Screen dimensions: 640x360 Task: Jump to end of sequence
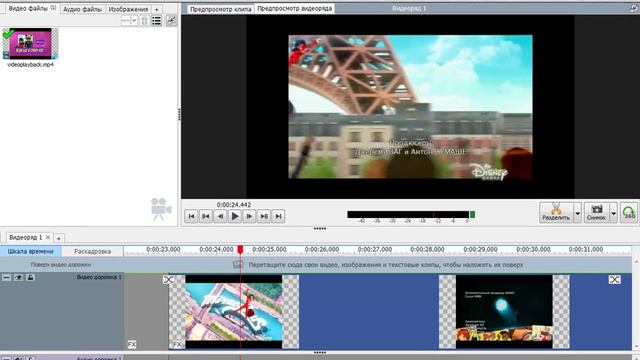(278, 216)
